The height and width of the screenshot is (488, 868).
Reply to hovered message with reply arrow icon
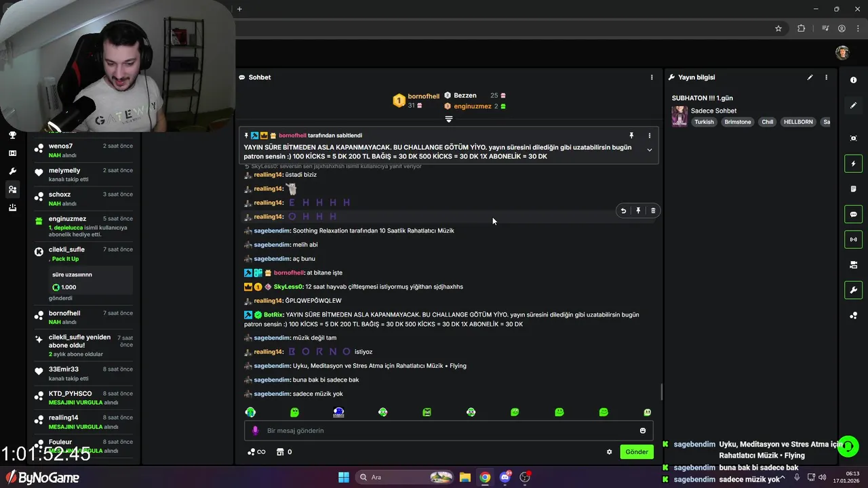pyautogui.click(x=623, y=211)
